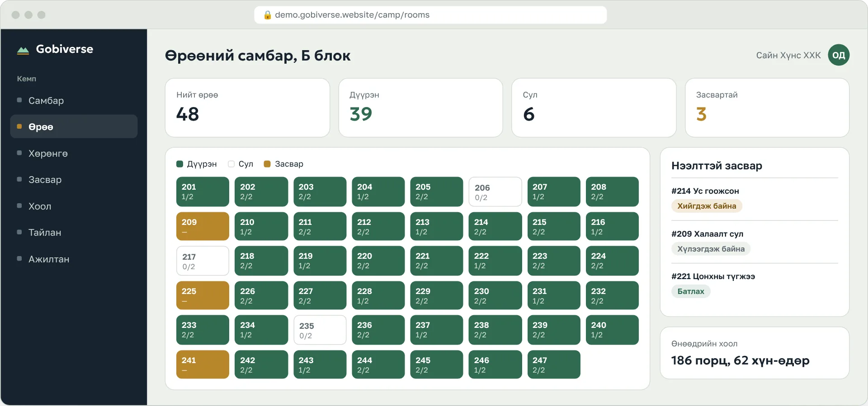
Task: Click the lock icon in address bar
Action: pyautogui.click(x=267, y=15)
